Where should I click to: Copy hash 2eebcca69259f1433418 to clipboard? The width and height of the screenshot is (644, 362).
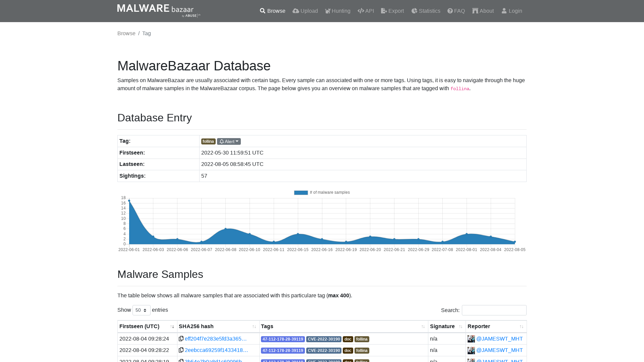[181, 350]
